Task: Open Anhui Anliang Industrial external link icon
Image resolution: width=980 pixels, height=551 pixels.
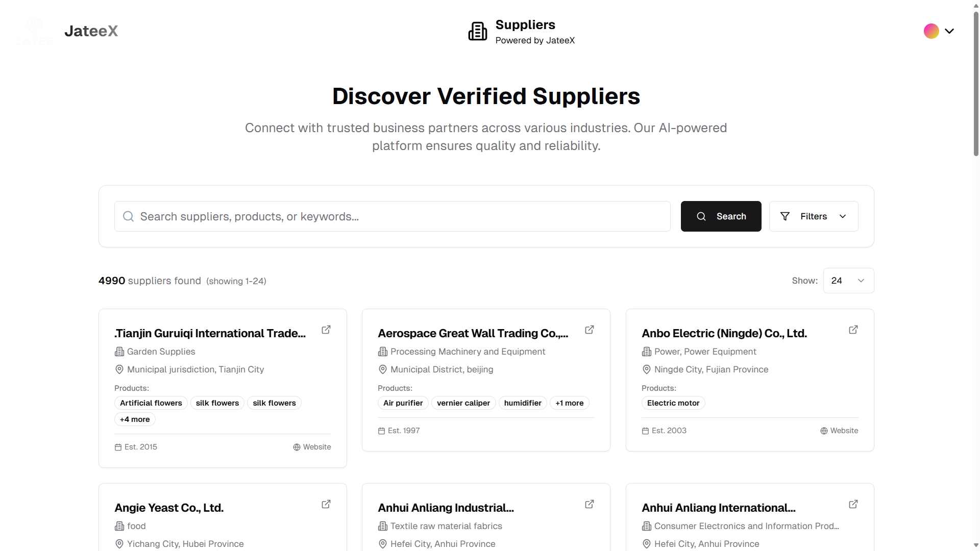Action: pyautogui.click(x=590, y=504)
